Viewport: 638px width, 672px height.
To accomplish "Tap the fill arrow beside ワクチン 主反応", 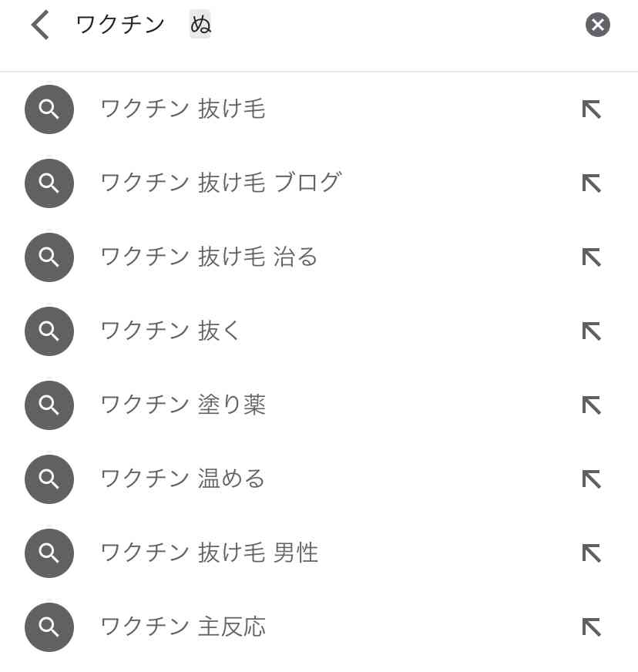I will click(x=592, y=627).
